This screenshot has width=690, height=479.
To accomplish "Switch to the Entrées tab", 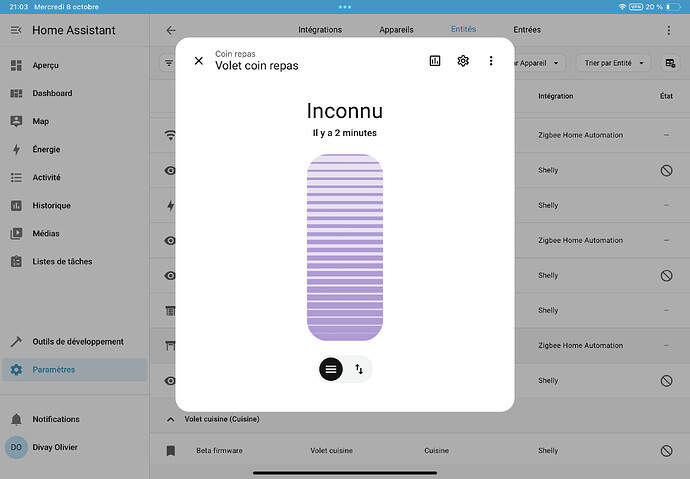I will coord(527,29).
